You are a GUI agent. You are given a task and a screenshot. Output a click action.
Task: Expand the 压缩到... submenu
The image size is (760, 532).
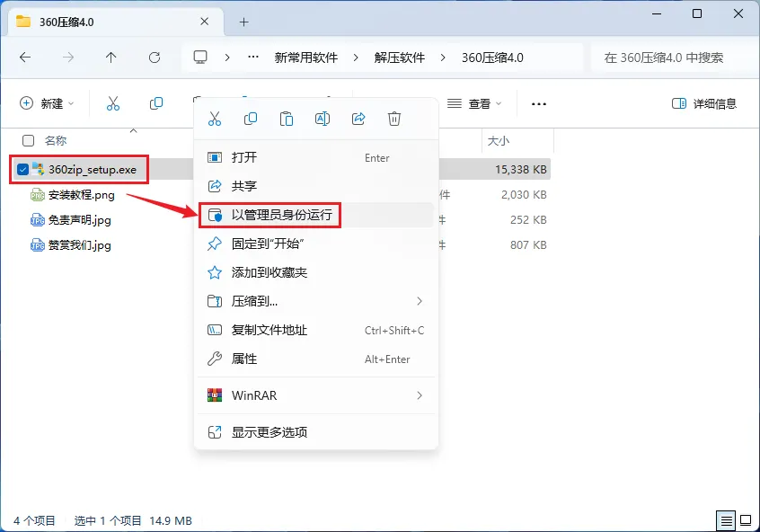tap(420, 301)
